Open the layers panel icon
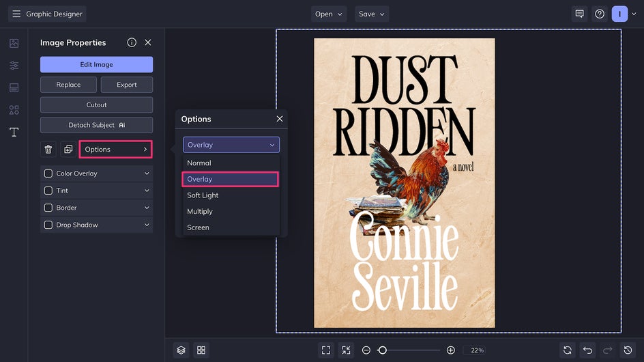 coord(181,350)
